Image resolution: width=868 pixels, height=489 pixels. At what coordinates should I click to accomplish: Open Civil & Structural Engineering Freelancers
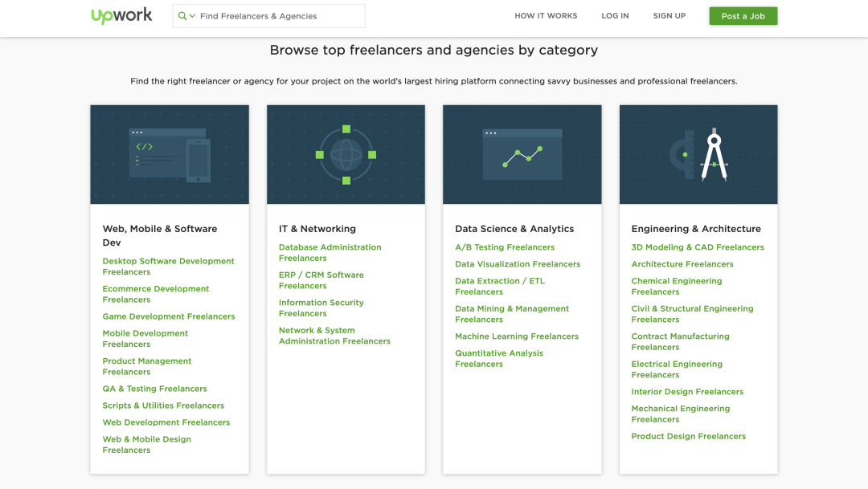point(692,314)
